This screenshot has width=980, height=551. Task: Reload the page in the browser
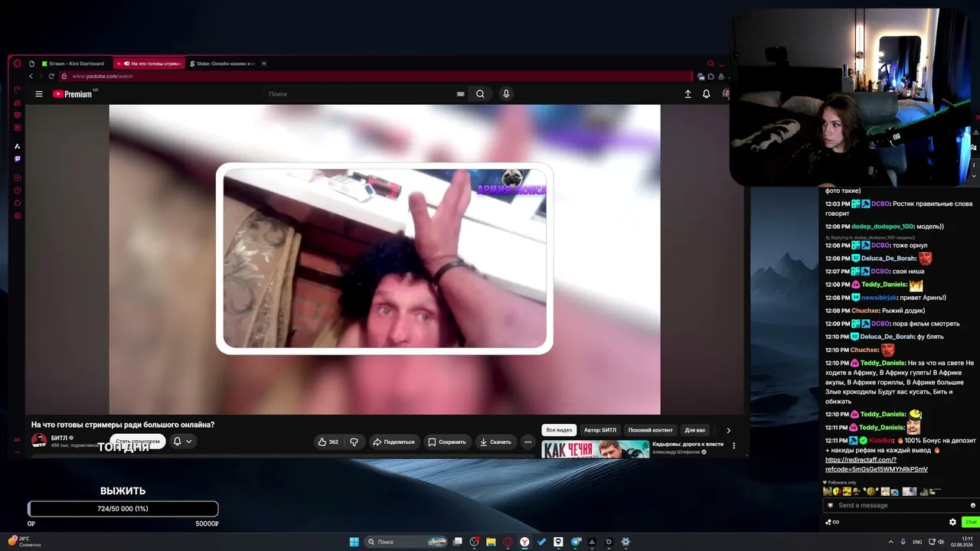click(51, 77)
